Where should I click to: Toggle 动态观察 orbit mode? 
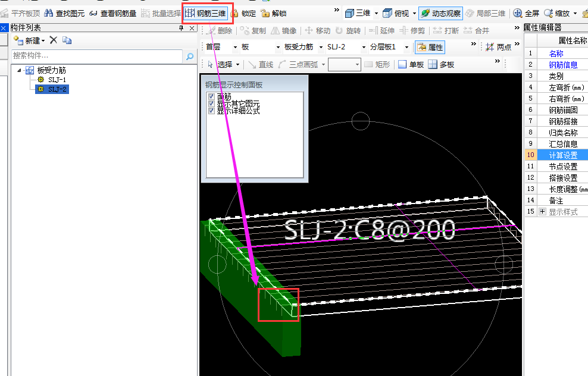point(440,14)
